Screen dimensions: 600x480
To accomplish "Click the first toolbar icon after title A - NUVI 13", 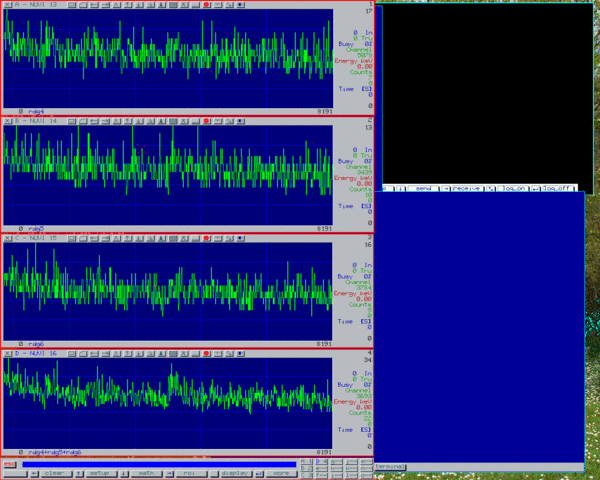I will (x=72, y=5).
